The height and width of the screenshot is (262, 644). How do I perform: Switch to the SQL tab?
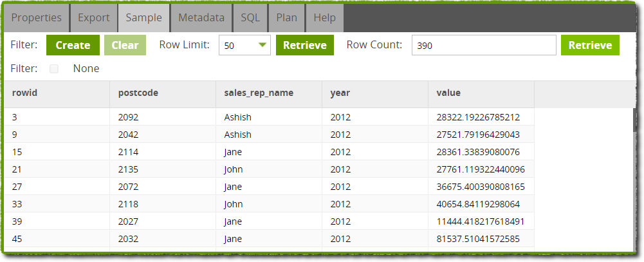250,18
